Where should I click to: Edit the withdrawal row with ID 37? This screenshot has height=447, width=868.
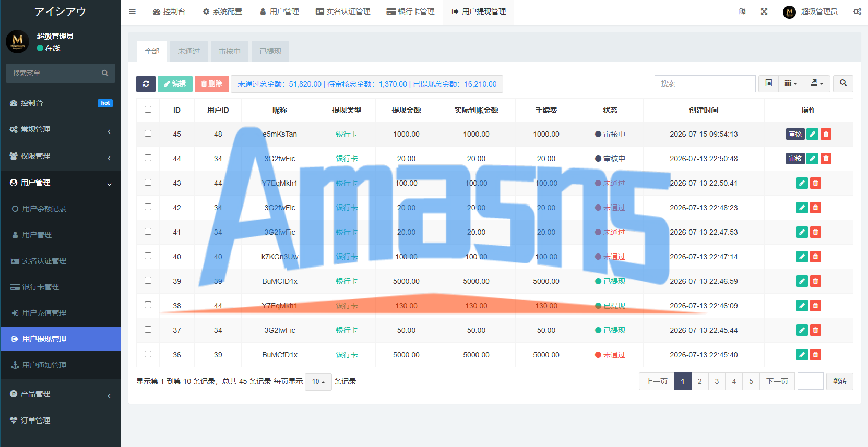click(802, 330)
